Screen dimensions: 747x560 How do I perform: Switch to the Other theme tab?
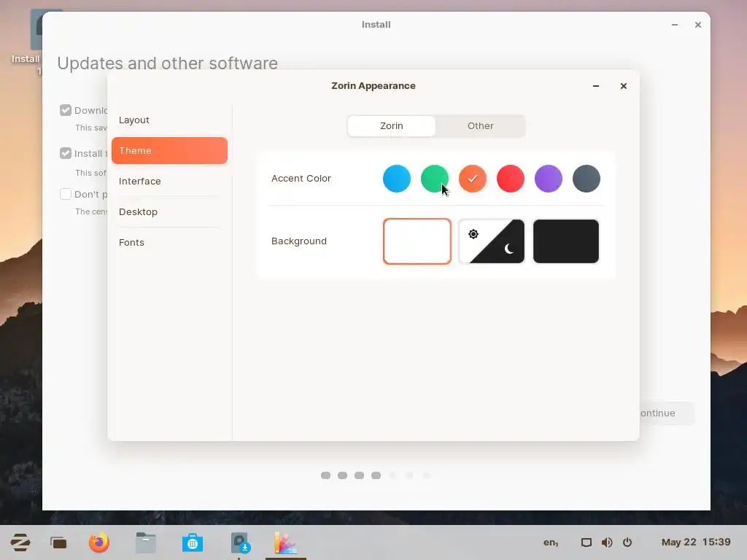tap(480, 126)
